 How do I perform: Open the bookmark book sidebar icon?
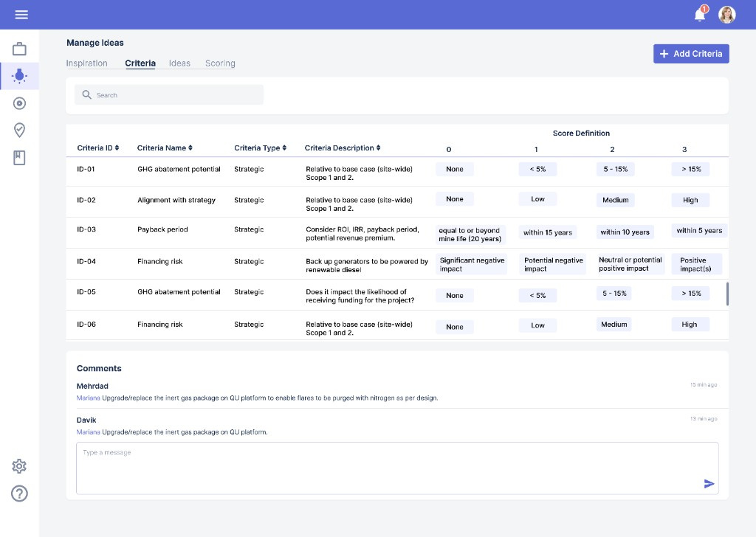coord(19,158)
